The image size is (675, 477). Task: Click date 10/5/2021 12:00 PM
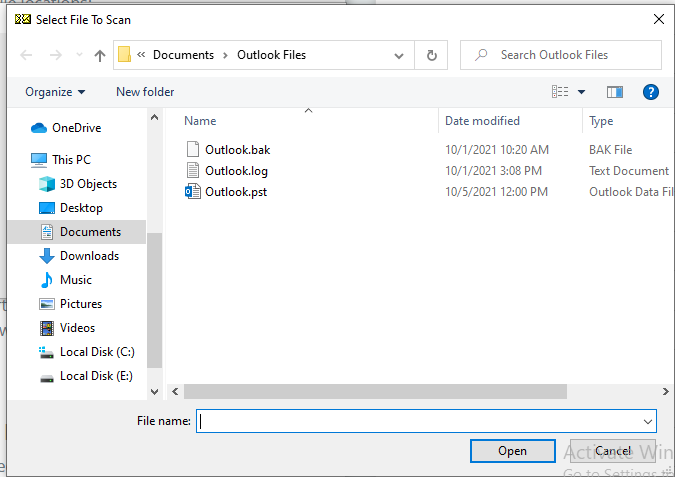[x=496, y=192]
